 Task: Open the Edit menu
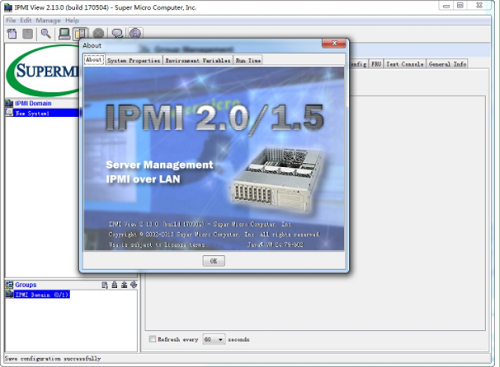tap(26, 20)
